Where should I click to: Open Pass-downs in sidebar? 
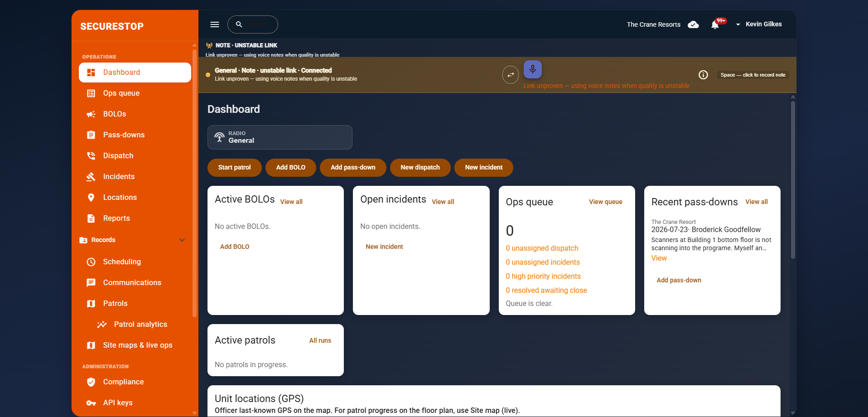pos(135,135)
